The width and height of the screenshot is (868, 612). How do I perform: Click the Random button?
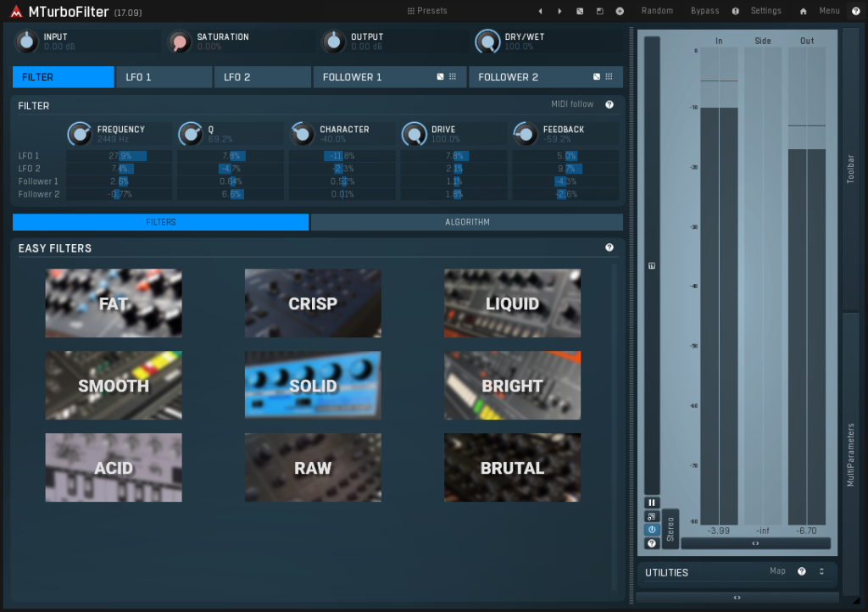(x=657, y=10)
